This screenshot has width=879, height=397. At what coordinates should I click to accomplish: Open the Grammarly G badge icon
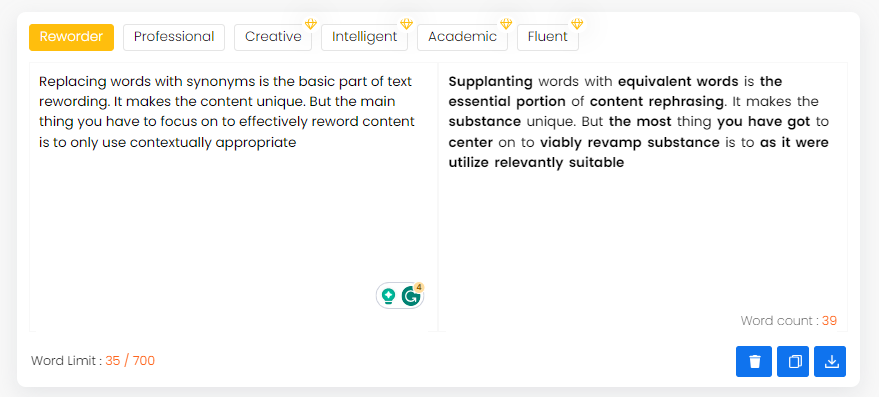point(412,296)
